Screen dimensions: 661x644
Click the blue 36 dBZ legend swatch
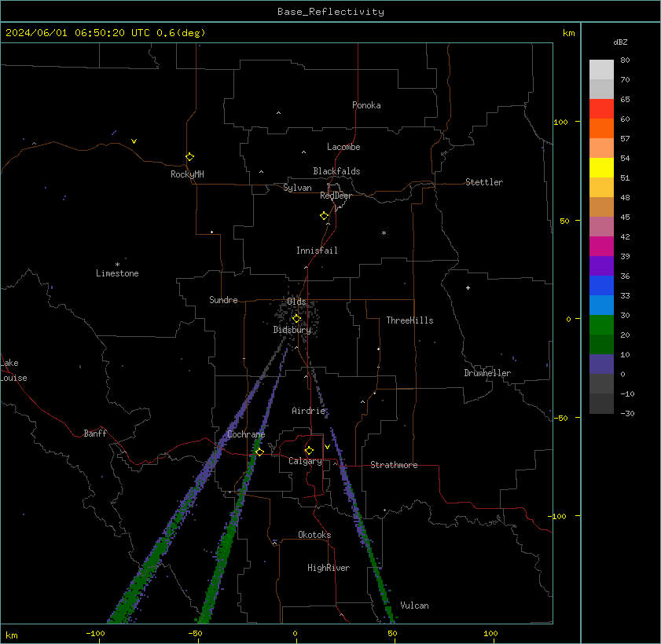pyautogui.click(x=601, y=286)
